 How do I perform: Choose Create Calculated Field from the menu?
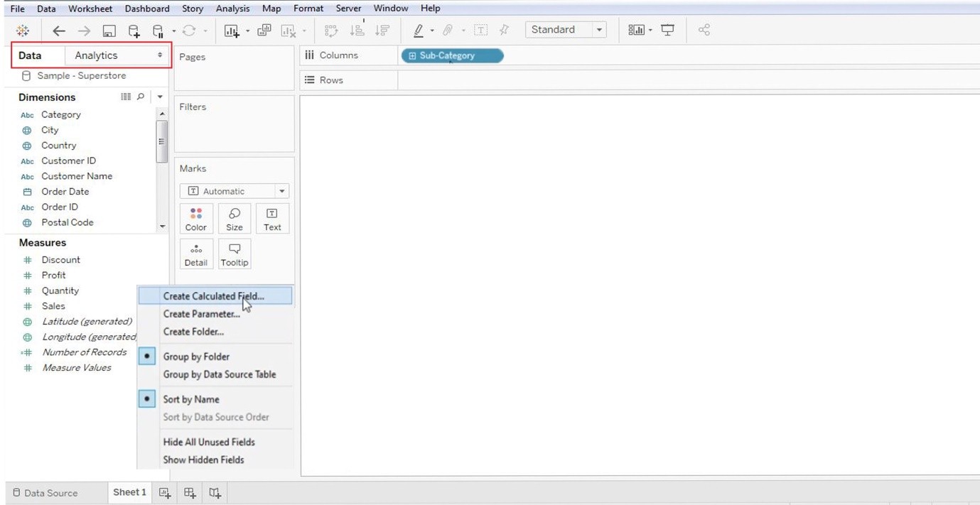214,296
